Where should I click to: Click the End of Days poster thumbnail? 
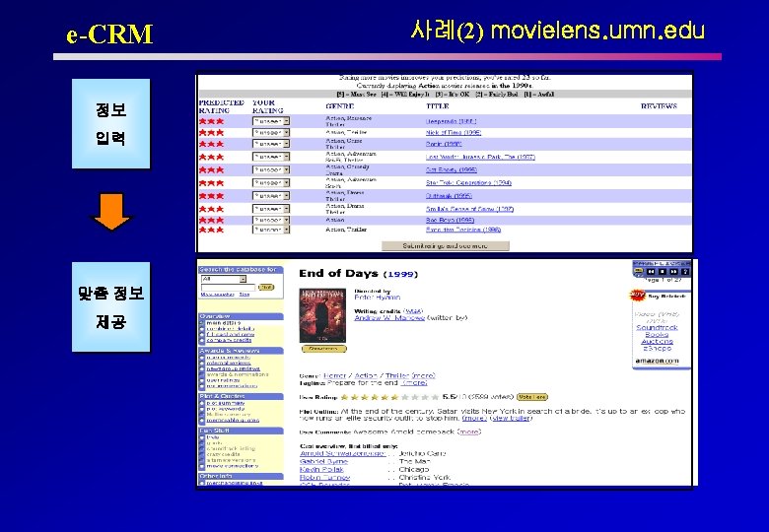point(322,315)
